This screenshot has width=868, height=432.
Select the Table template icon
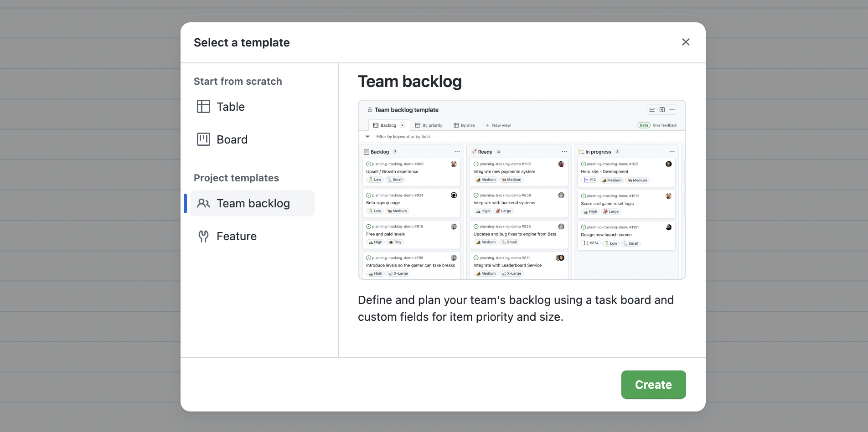tap(203, 106)
